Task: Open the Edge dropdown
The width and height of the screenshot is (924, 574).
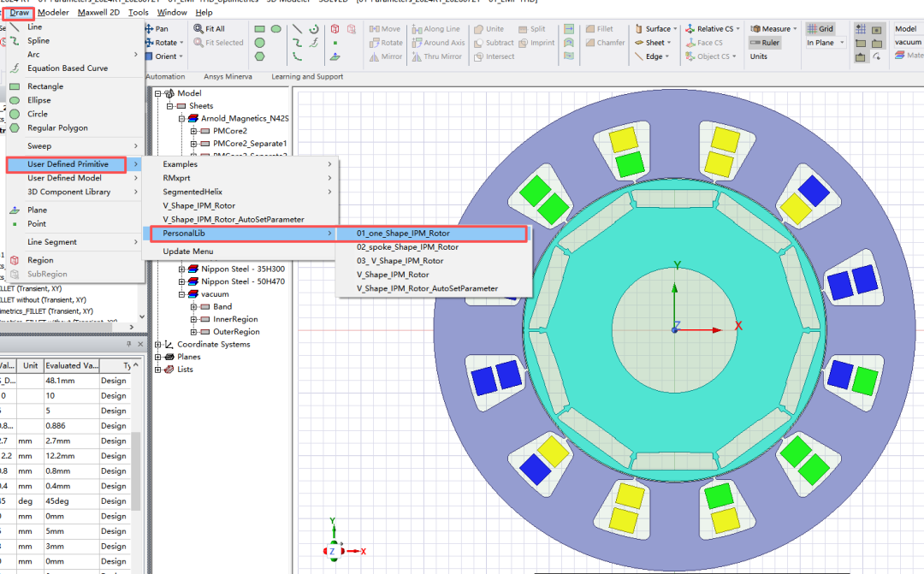Action: coord(652,56)
